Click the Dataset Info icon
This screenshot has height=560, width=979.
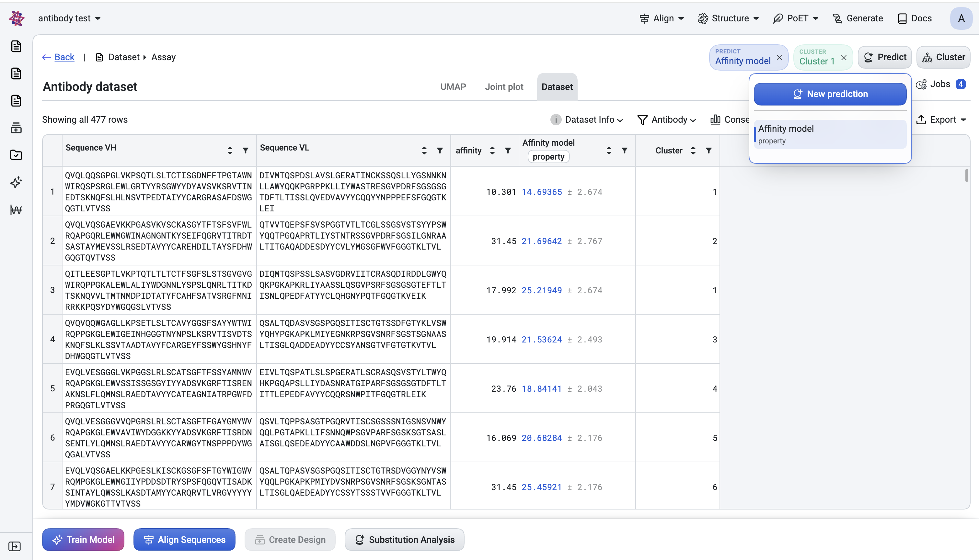coord(556,120)
